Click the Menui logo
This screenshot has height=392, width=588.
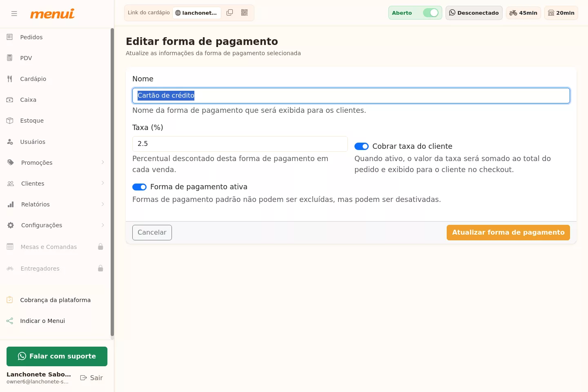(52, 13)
